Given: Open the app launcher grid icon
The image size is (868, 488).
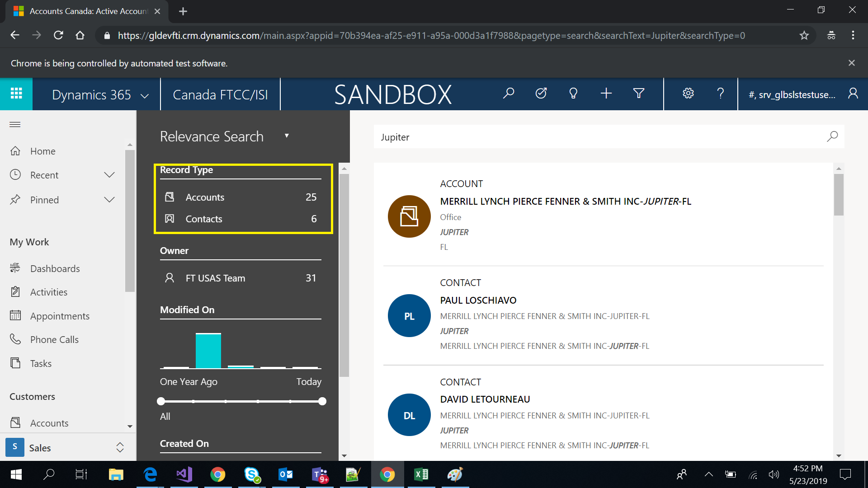Looking at the screenshot, I should pos(16,94).
